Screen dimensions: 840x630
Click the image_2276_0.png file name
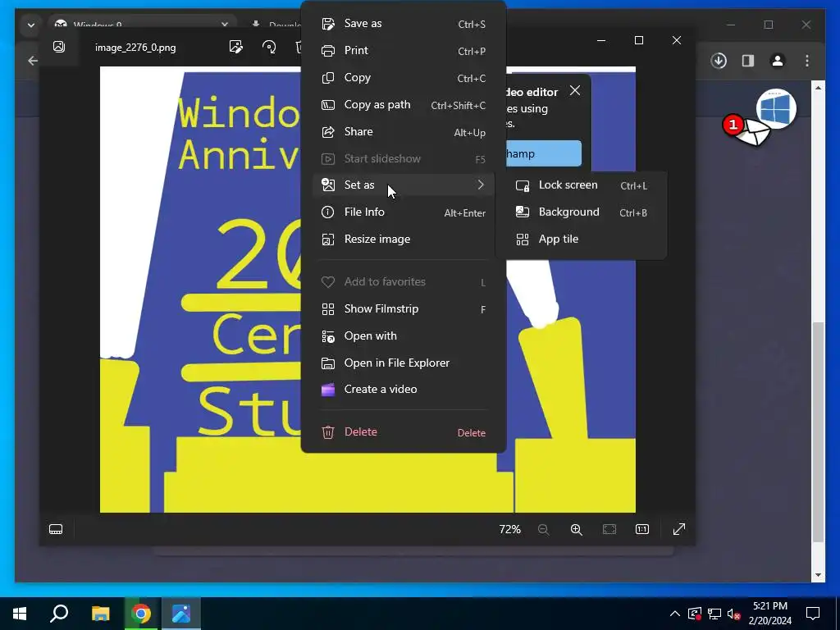click(135, 48)
